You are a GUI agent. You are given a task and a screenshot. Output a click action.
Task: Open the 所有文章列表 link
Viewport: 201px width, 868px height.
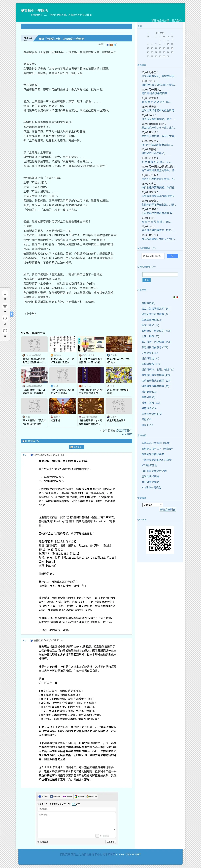[x=167, y=510]
